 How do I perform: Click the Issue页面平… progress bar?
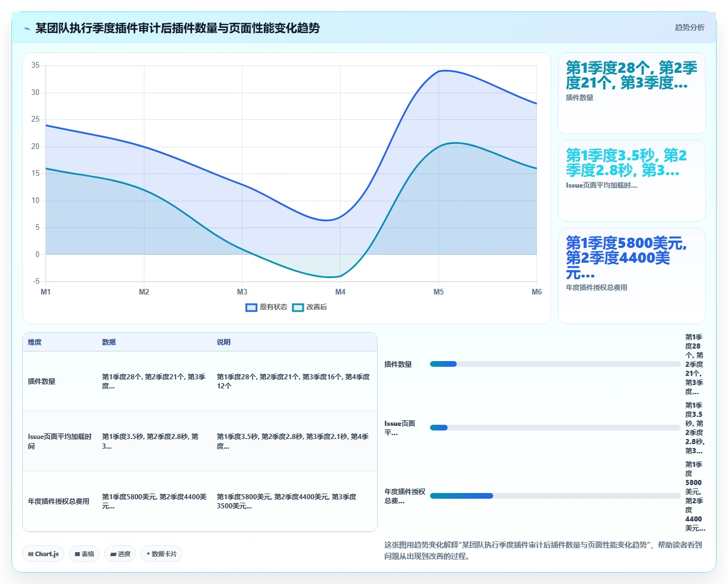coord(555,428)
